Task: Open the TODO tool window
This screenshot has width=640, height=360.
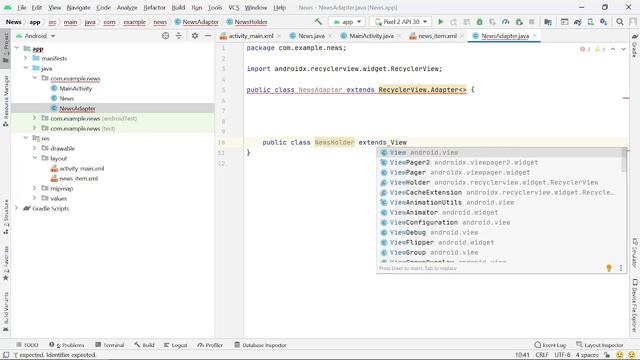Action: [27, 345]
